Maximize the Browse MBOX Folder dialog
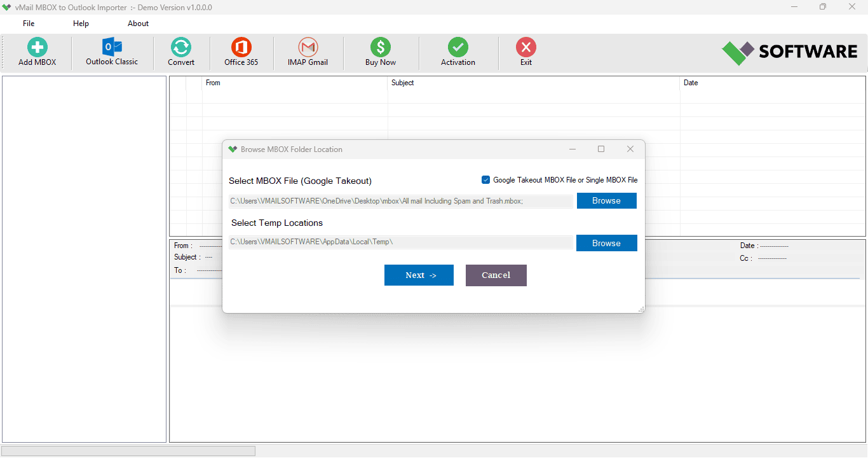 tap(601, 149)
